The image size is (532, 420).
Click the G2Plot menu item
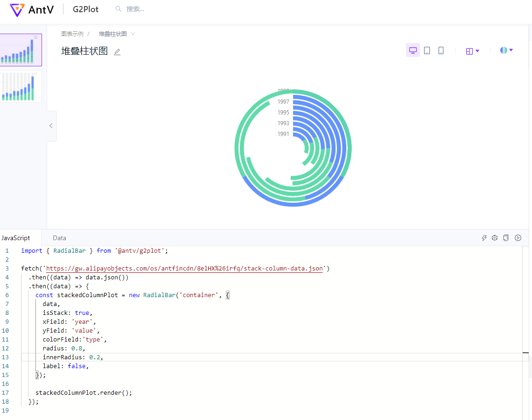coord(85,9)
